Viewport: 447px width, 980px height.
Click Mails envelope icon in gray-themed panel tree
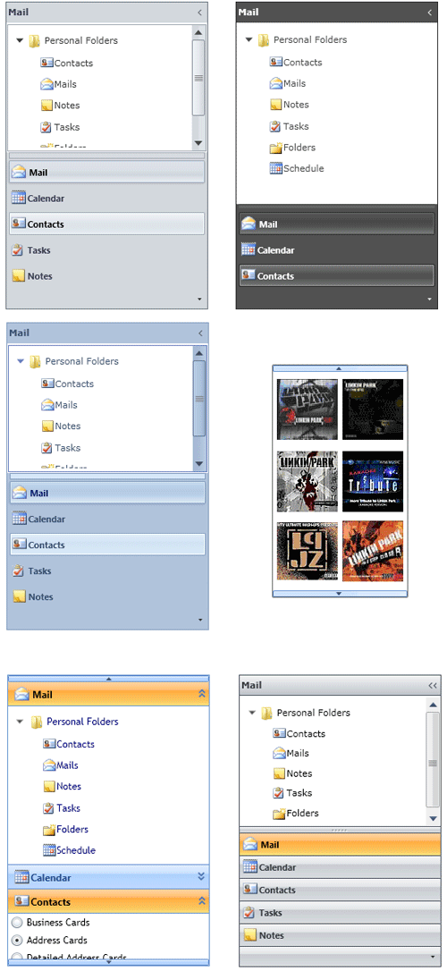coord(46,84)
